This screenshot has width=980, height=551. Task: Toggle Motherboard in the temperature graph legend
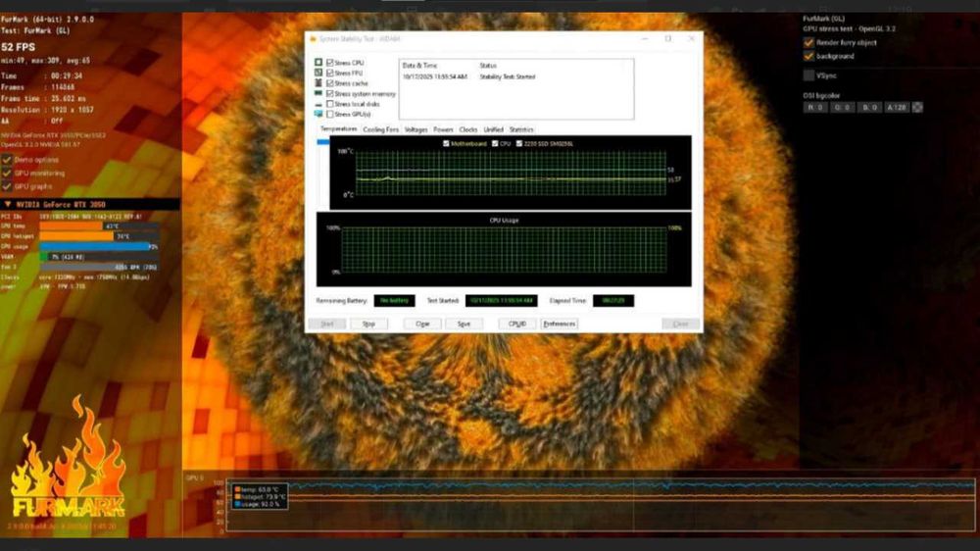pyautogui.click(x=446, y=144)
